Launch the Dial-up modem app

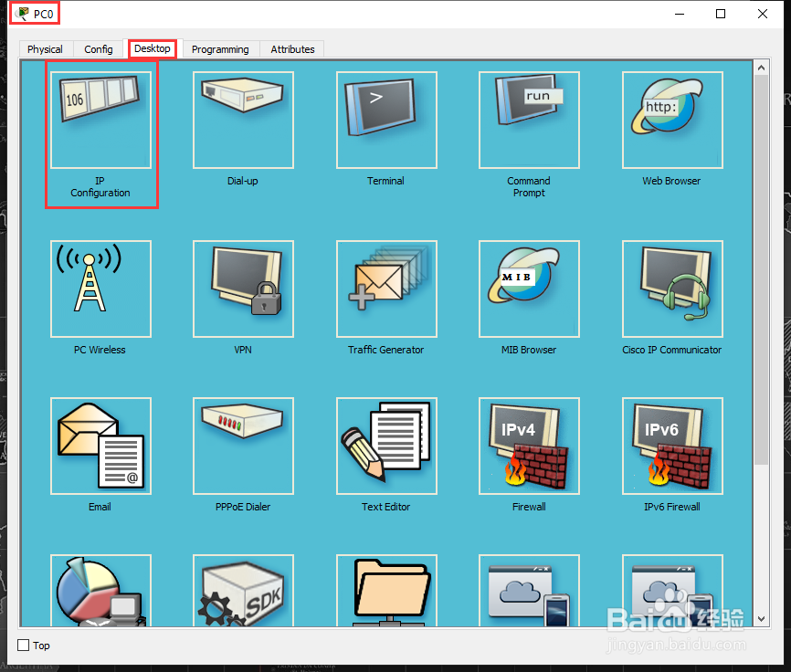[243, 120]
